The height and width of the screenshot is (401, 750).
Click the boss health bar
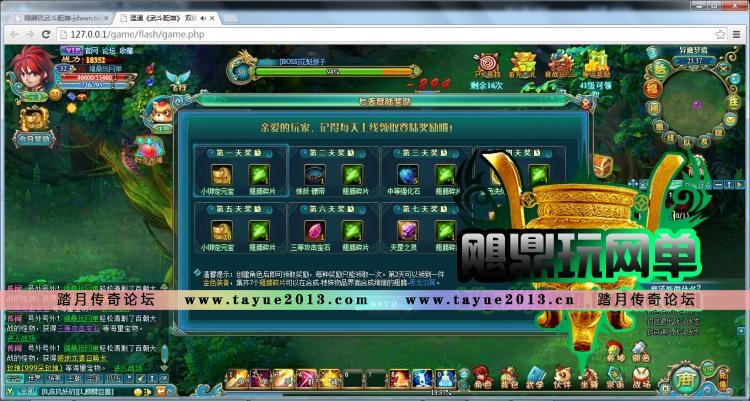(x=333, y=72)
